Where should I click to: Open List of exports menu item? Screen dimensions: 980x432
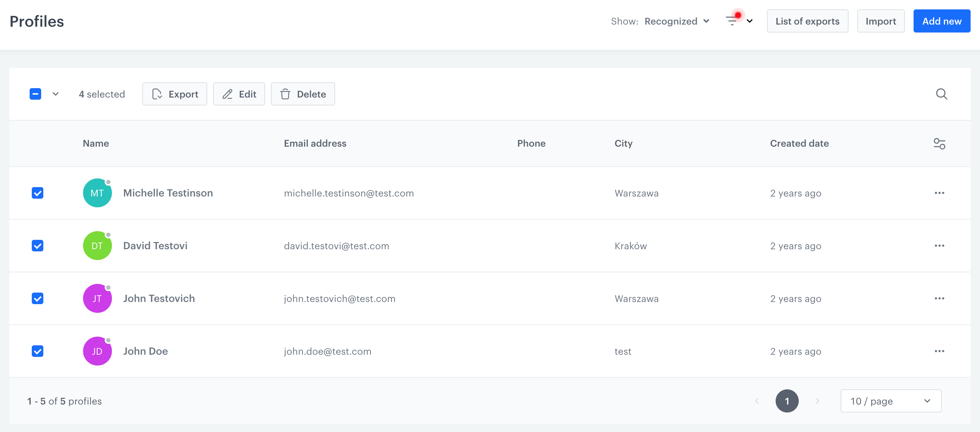(x=807, y=21)
